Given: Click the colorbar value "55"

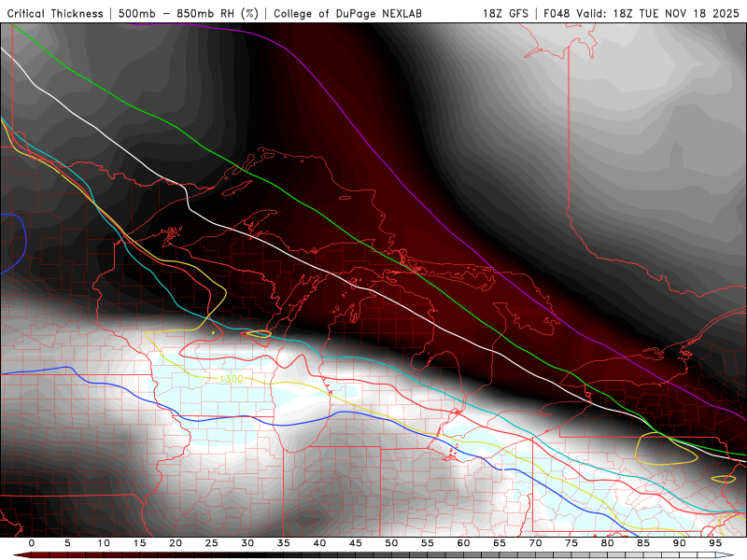Looking at the screenshot, I should point(427,543).
